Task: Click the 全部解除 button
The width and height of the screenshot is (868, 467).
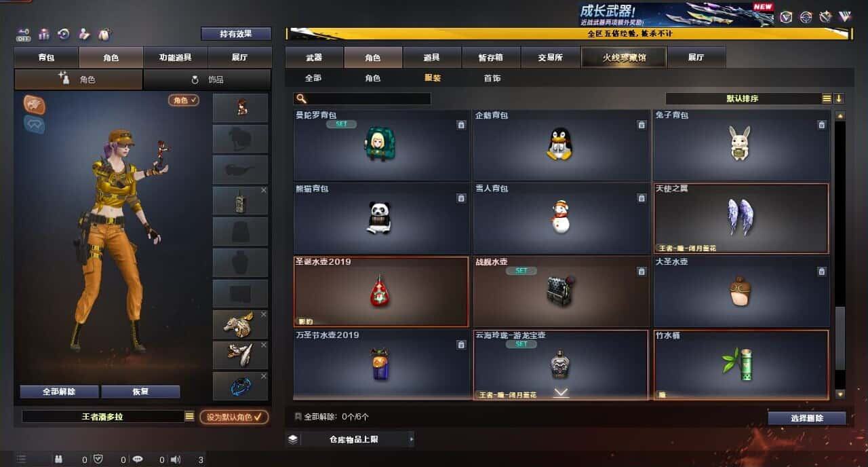Action: [x=59, y=392]
